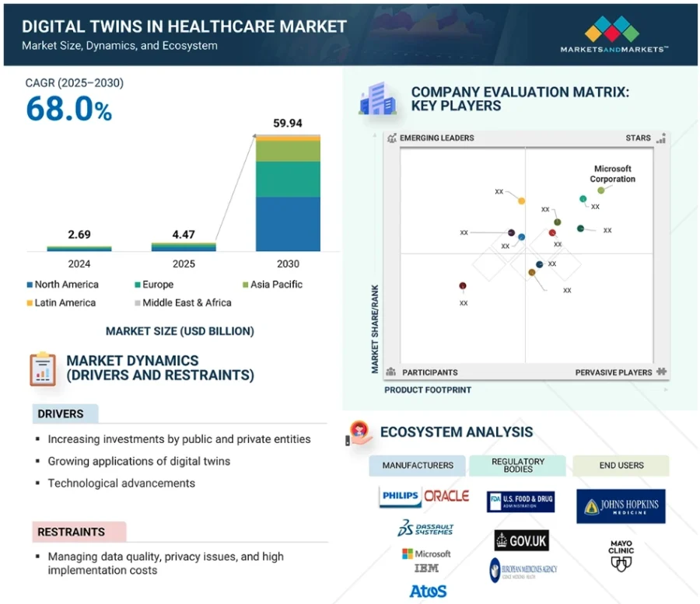This screenshot has width=700, height=604.
Task: Click the IBM logo
Action: (426, 568)
